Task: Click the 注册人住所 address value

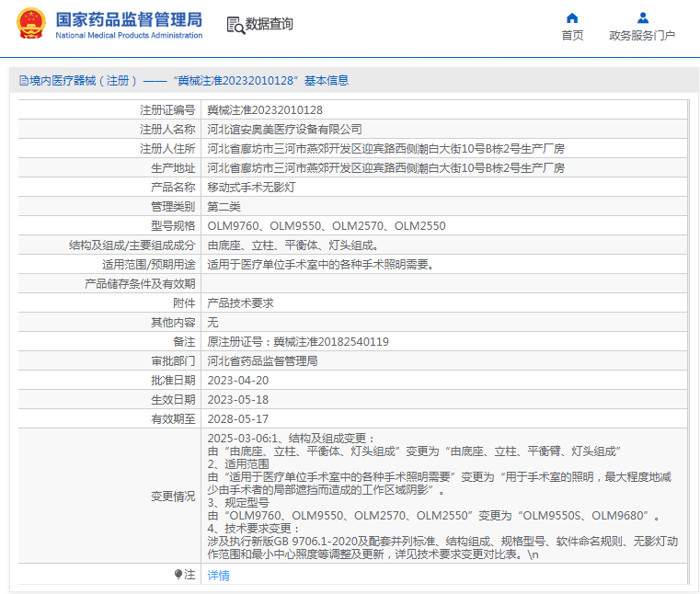Action: pos(385,149)
